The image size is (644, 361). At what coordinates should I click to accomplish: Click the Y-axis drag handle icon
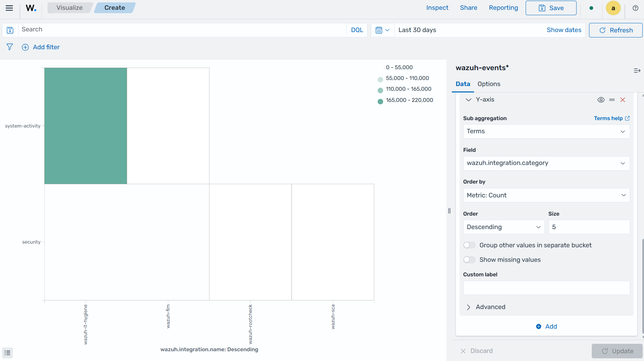pyautogui.click(x=612, y=100)
